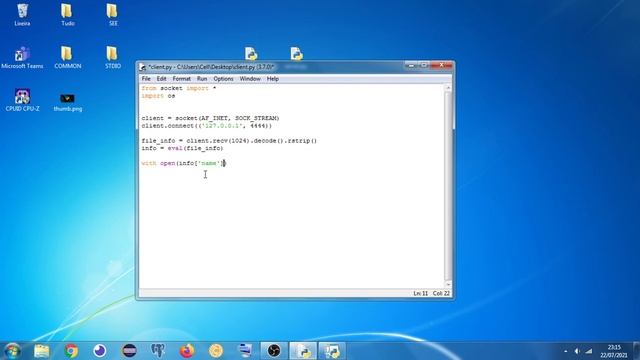Open the computer monitor app on the taskbar
This screenshot has width=640, height=360.
[245, 351]
